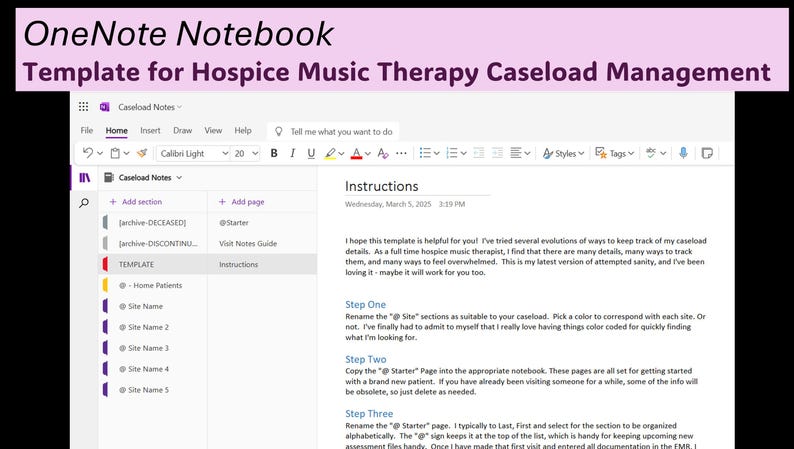Viewport: 794px width, 449px height.
Task: Click Add section
Action: (135, 201)
